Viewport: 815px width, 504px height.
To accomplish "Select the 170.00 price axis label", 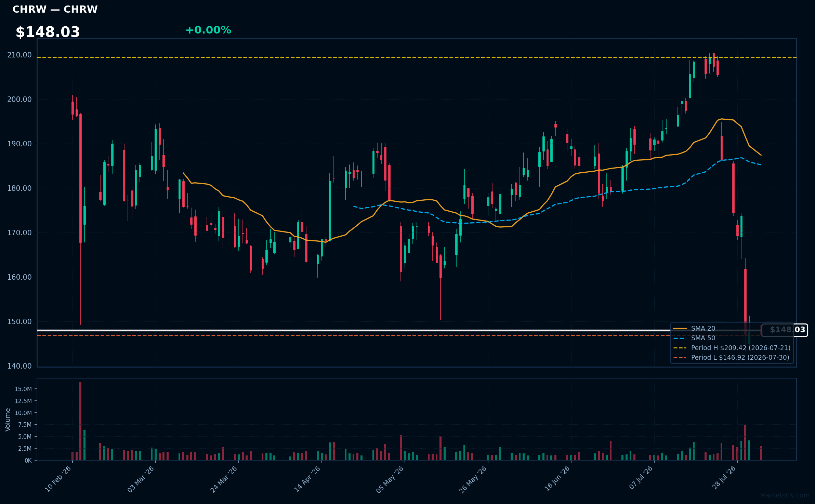I will (19, 233).
